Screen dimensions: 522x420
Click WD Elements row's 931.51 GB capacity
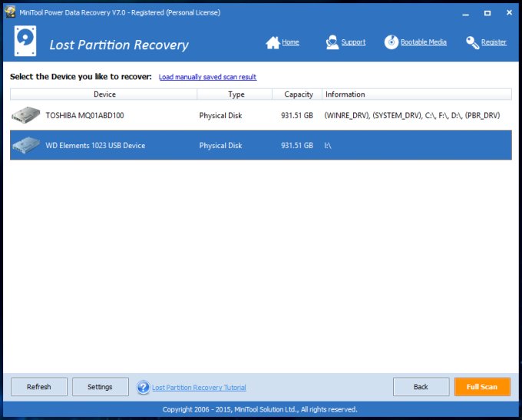(x=297, y=146)
